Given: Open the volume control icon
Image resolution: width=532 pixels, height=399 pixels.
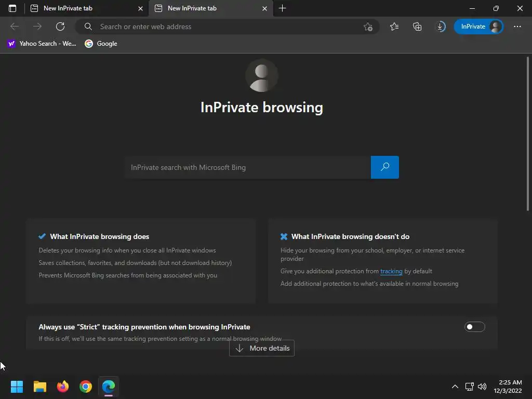Looking at the screenshot, I should pos(482,387).
